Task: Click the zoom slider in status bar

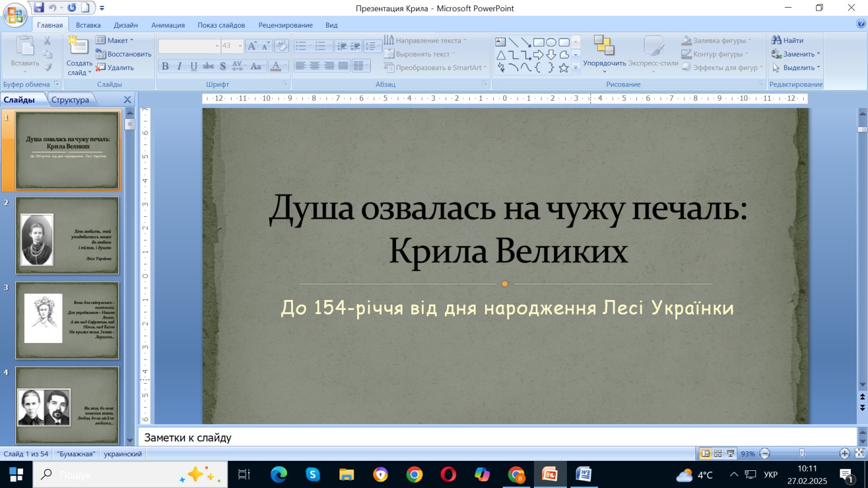Action: pyautogui.click(x=802, y=453)
